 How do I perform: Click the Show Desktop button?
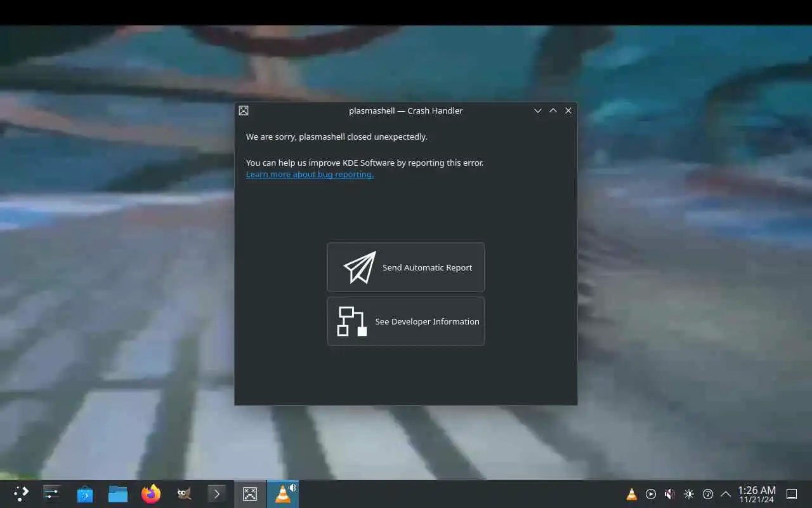tap(792, 494)
